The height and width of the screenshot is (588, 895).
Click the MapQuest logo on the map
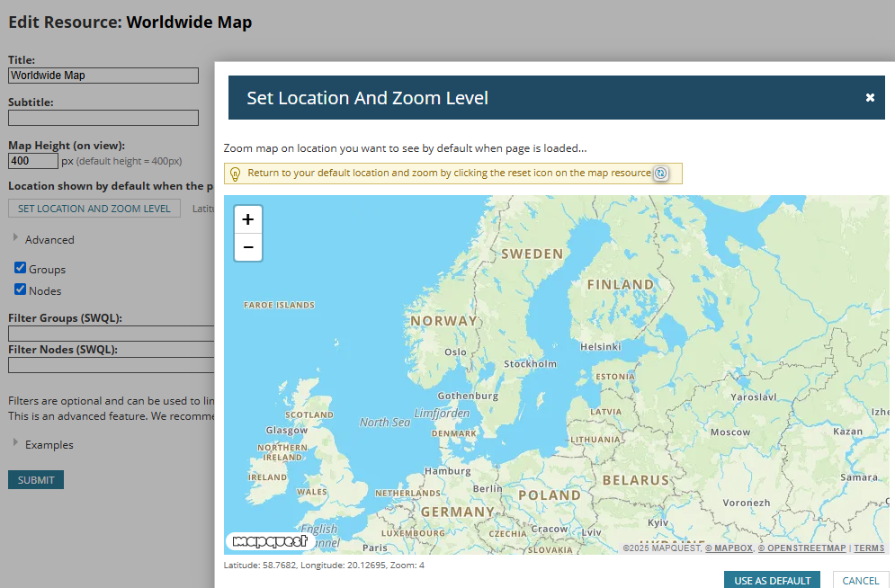[270, 540]
